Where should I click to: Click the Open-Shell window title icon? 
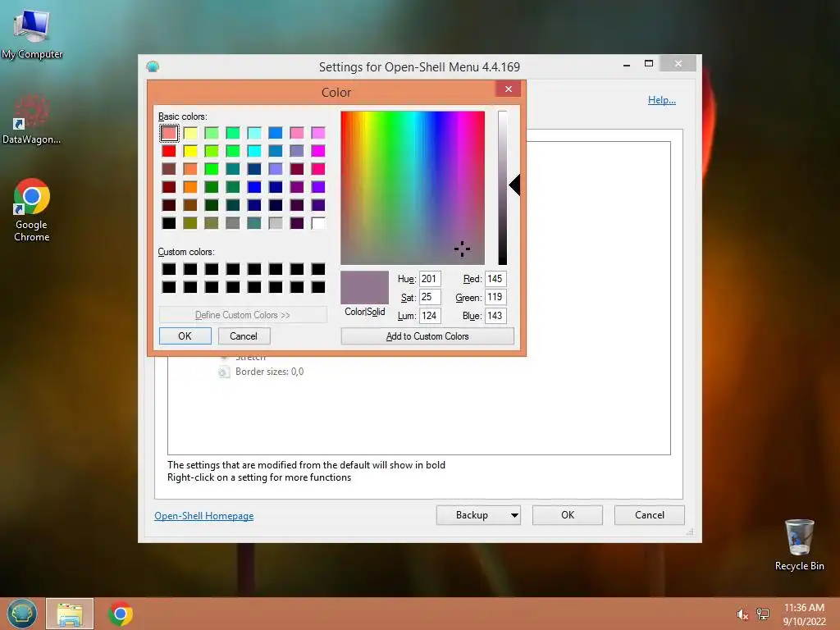pyautogui.click(x=153, y=66)
